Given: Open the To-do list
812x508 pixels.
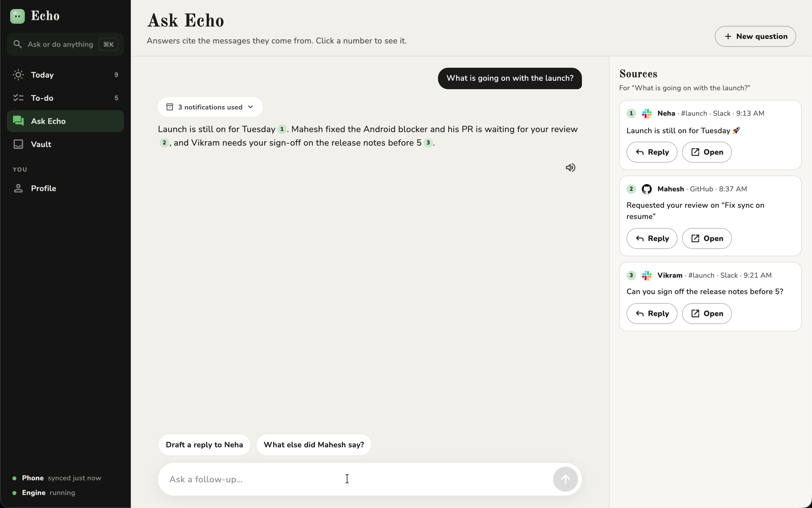Looking at the screenshot, I should click(x=65, y=98).
